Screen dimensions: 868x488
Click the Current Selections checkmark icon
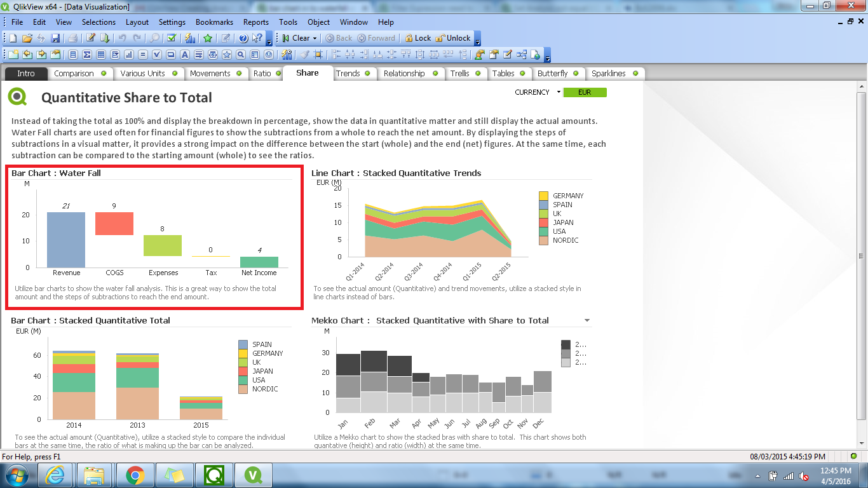click(172, 38)
